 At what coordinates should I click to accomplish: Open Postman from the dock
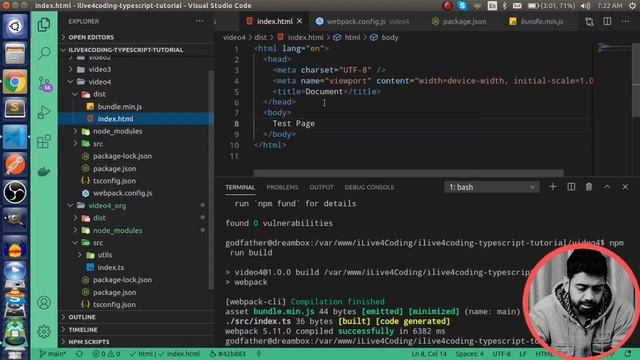tap(15, 164)
